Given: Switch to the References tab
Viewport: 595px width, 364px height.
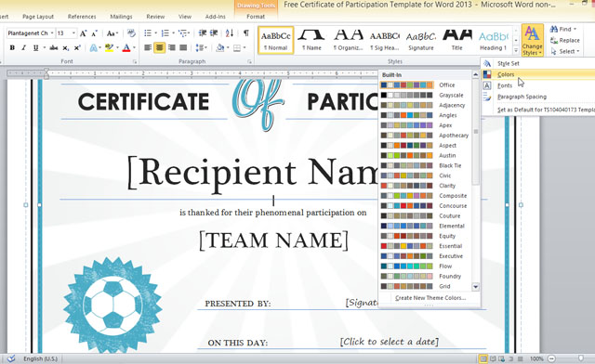Looking at the screenshot, I should [82, 17].
